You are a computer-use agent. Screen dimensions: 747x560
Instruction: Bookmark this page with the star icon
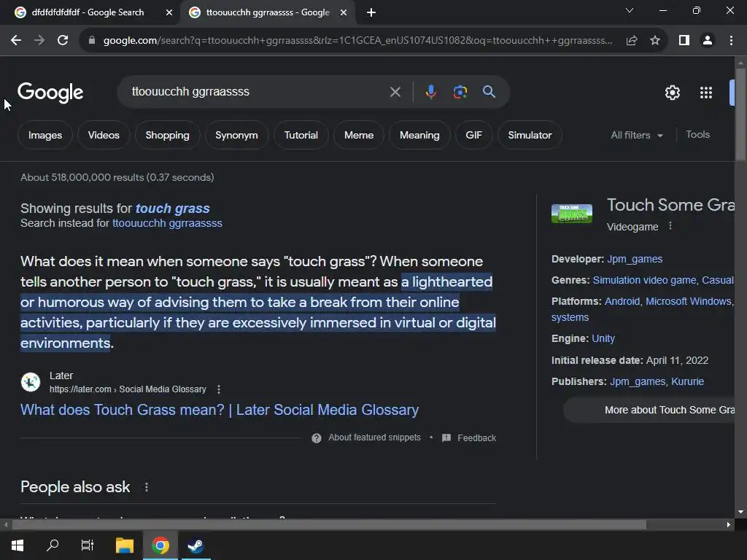(655, 41)
